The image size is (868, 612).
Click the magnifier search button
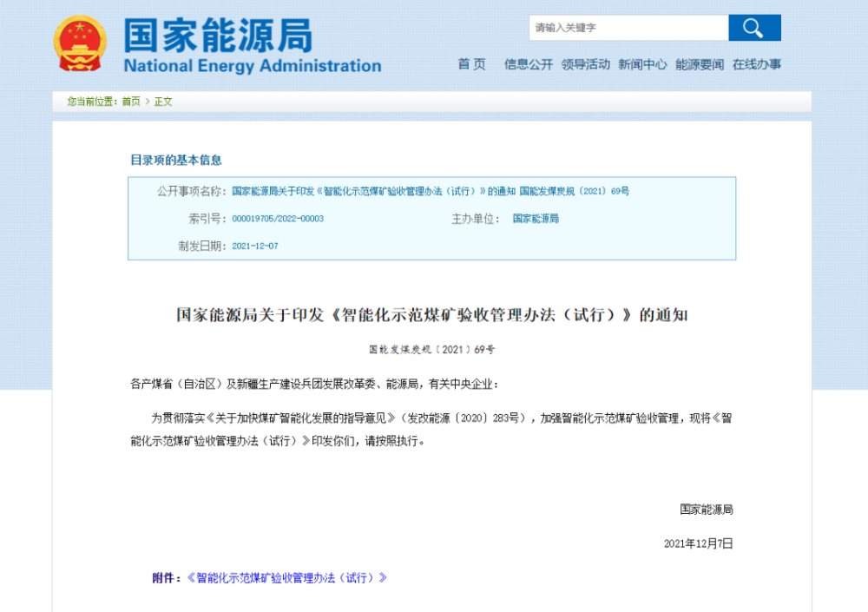point(753,28)
